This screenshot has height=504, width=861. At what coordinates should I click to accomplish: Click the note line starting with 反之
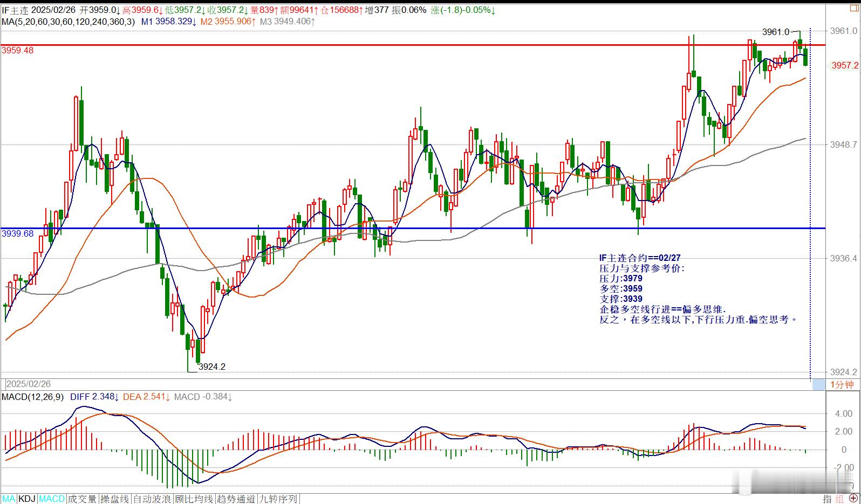tap(699, 320)
